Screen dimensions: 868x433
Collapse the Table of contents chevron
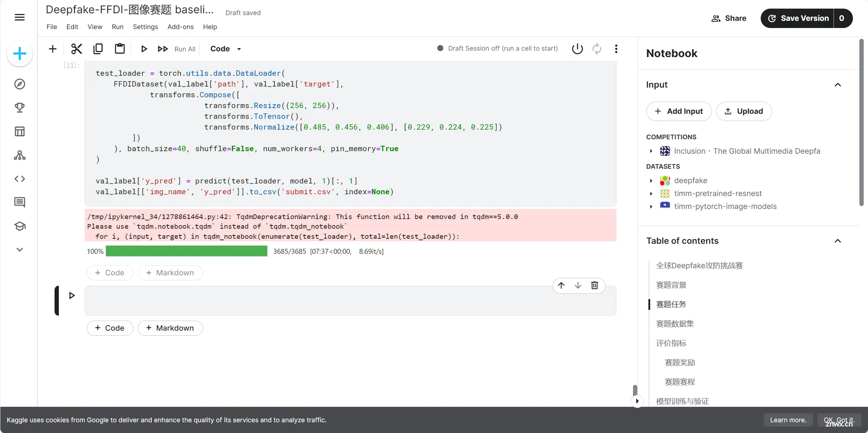838,241
